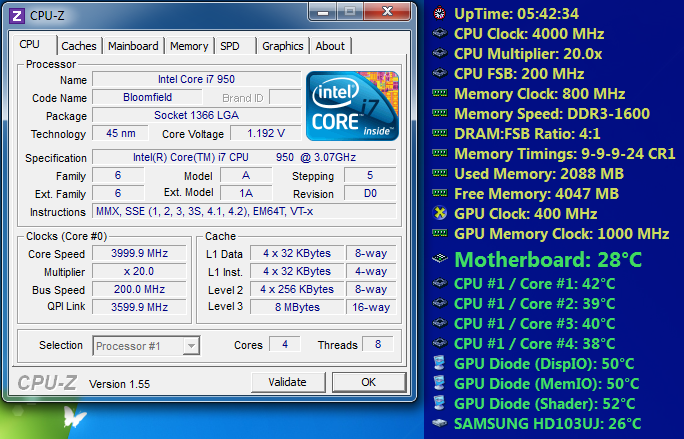Click the Instructions field listing MMX, SSE
This screenshot has height=439, width=684.
click(x=244, y=211)
